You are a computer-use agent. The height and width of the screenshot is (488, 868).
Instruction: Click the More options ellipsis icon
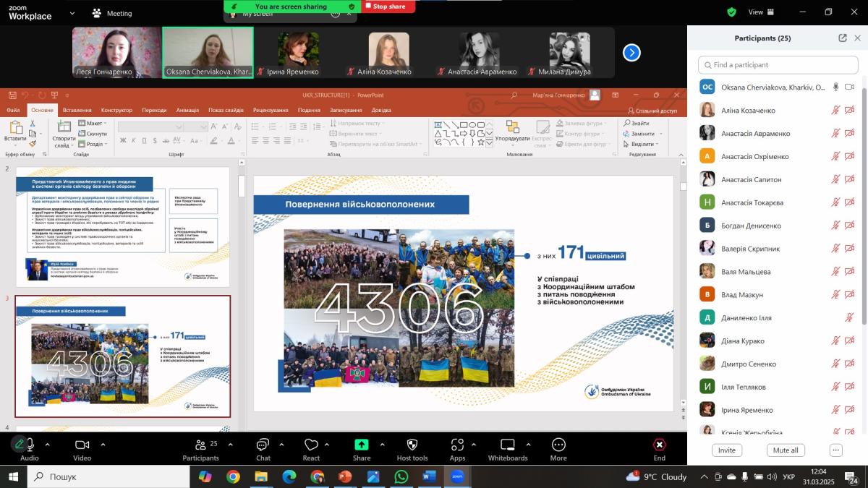coord(558,445)
